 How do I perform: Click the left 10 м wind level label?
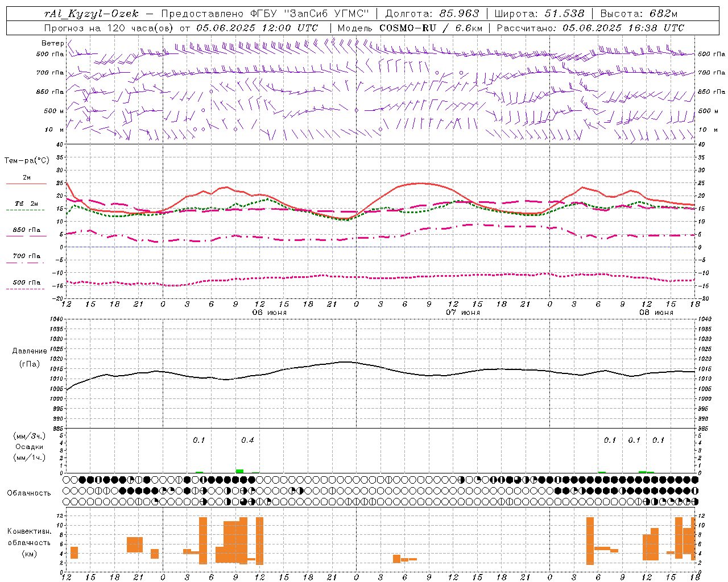(x=55, y=130)
